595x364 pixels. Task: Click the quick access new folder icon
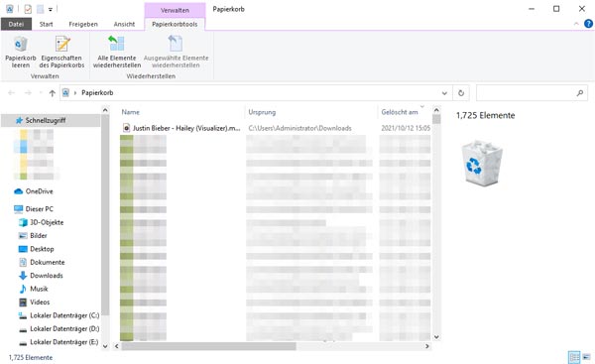41,9
